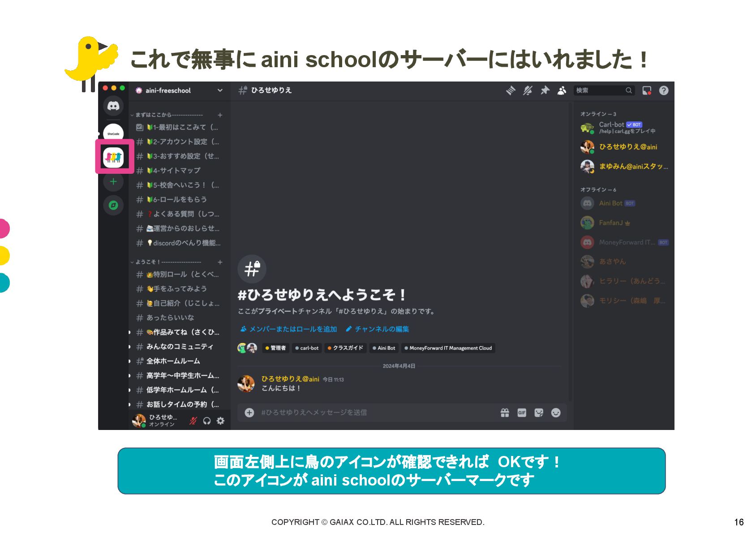Open Discord home direct messages icon
Screen dimensions: 756x533
(x=113, y=106)
